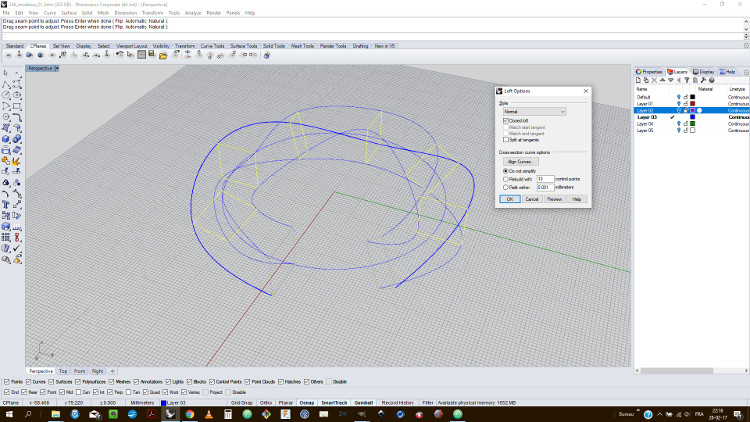750x422 pixels.
Task: Open Perspective viewport title dropdown arrow
Action: [57, 68]
